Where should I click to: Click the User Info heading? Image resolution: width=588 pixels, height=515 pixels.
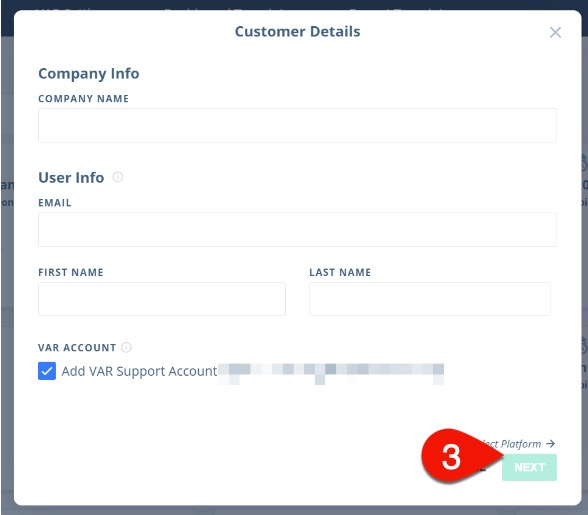(71, 177)
